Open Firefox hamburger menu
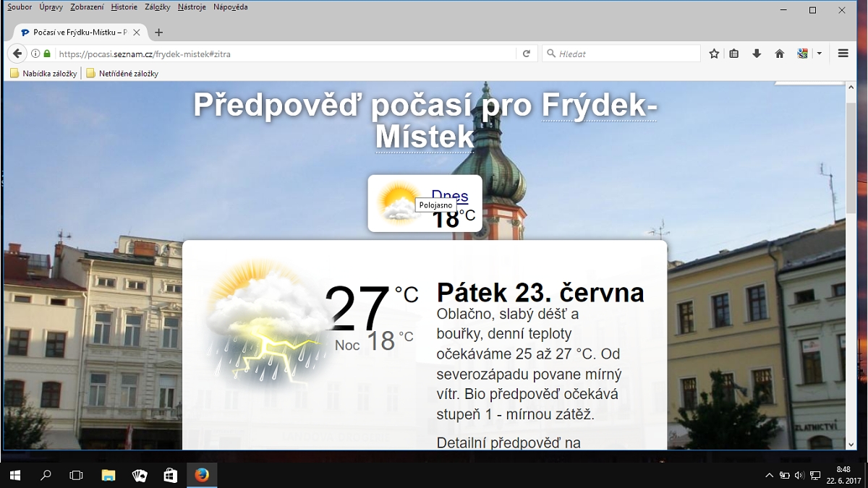 [843, 53]
